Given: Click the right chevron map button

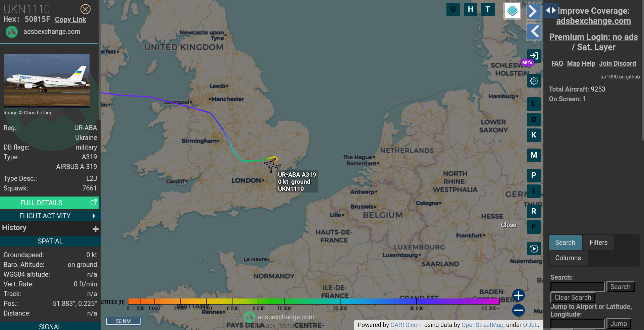Looking at the screenshot, I should (x=533, y=11).
